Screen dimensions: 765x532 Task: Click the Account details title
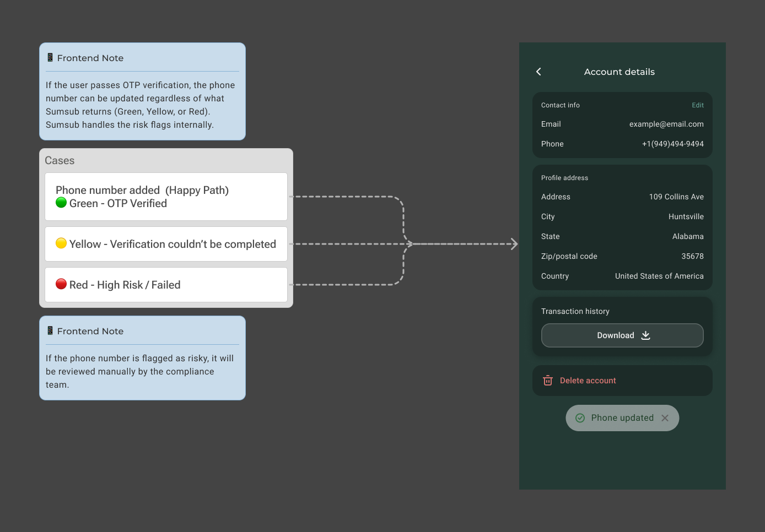(x=619, y=72)
